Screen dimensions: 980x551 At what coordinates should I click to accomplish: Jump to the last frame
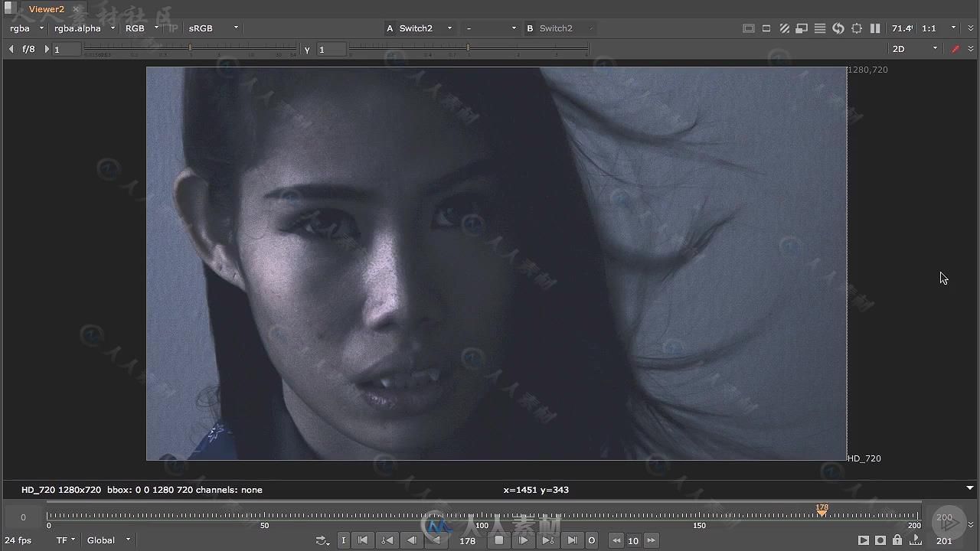tap(572, 540)
